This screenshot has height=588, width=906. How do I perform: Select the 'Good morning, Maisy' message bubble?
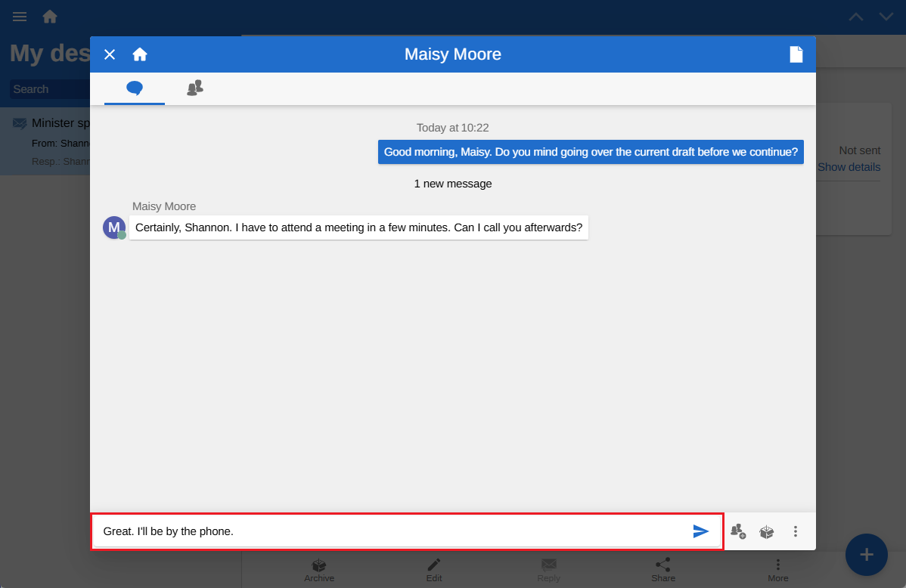(591, 152)
